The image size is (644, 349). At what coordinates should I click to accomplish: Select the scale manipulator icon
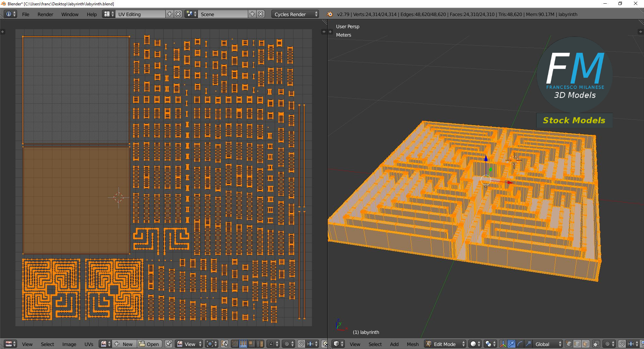coord(528,344)
